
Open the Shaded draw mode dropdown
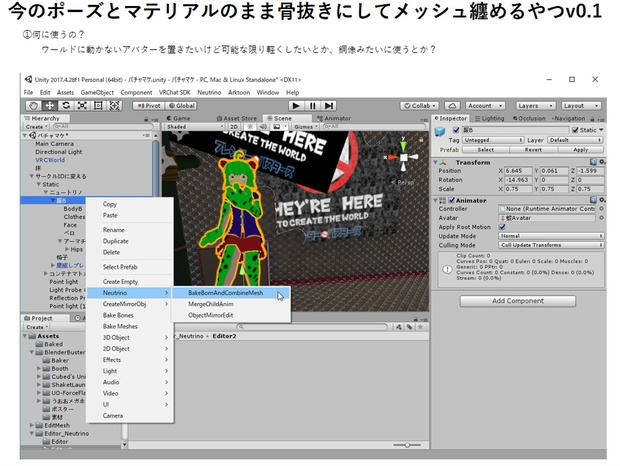195,126
